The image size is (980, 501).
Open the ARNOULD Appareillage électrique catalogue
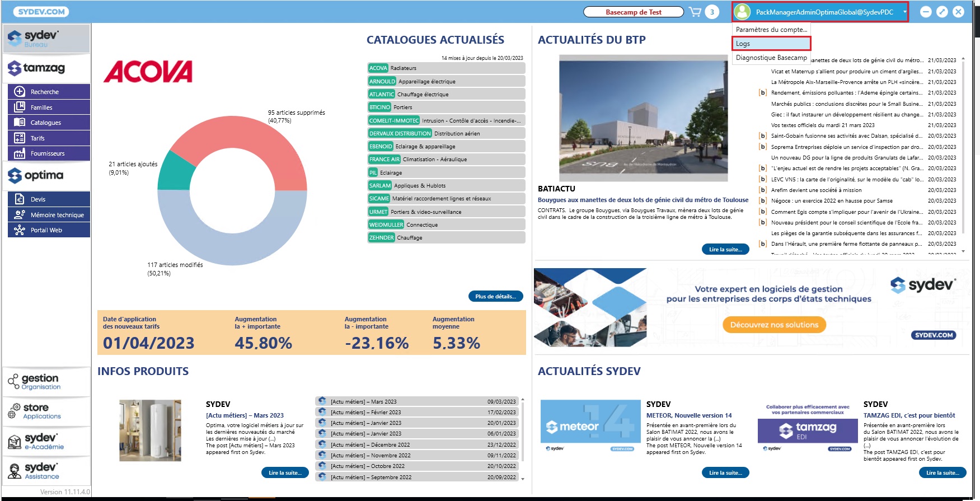click(446, 81)
